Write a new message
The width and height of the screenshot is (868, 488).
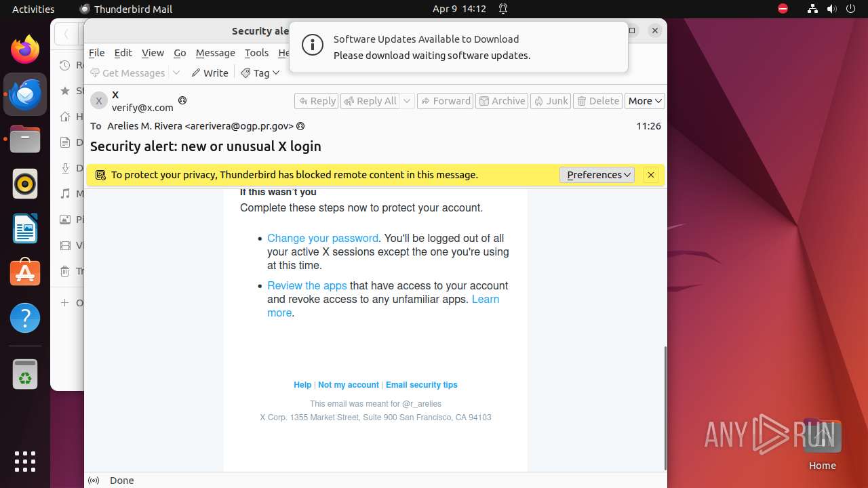pos(210,73)
